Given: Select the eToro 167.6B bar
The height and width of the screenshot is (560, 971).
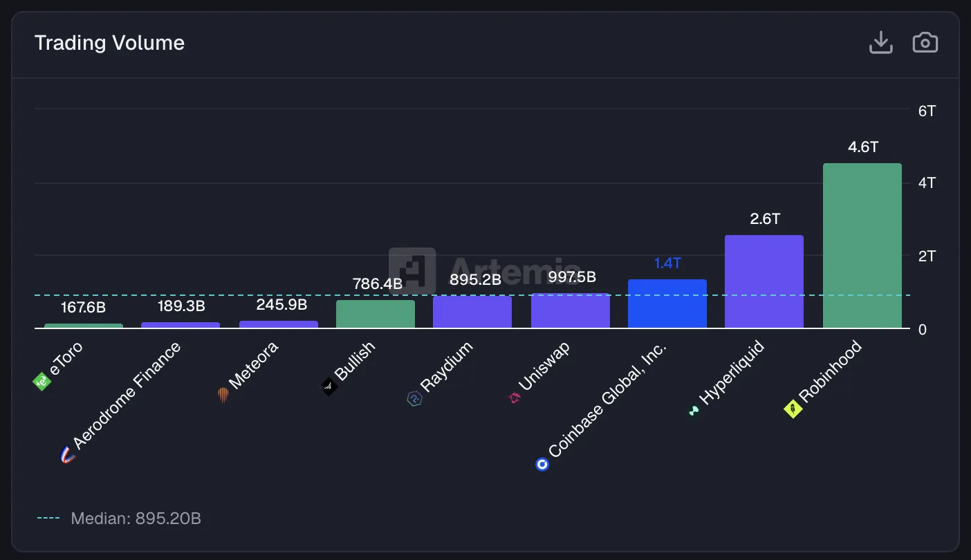Looking at the screenshot, I should tap(84, 326).
